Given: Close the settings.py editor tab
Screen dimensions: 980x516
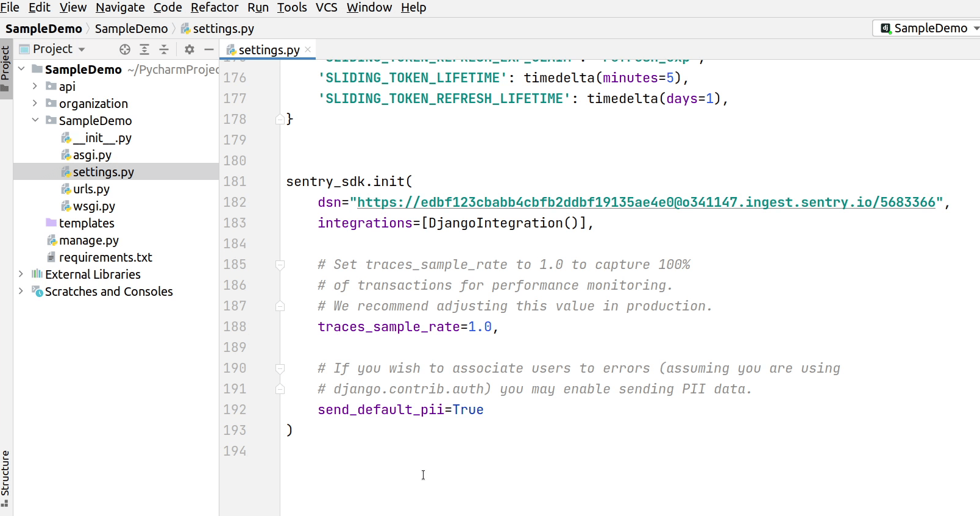Looking at the screenshot, I should [x=308, y=49].
